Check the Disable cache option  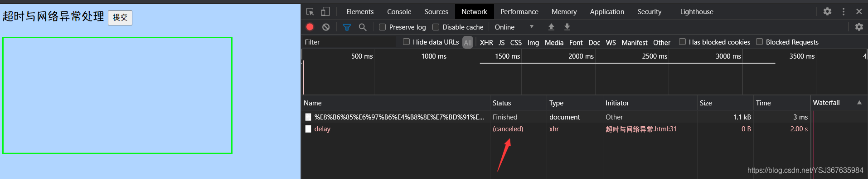[x=436, y=27]
